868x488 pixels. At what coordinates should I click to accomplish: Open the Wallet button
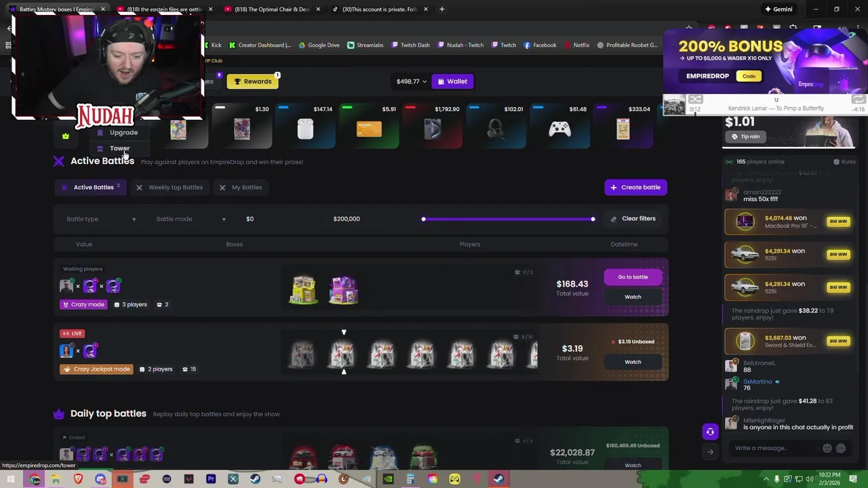pyautogui.click(x=452, y=81)
